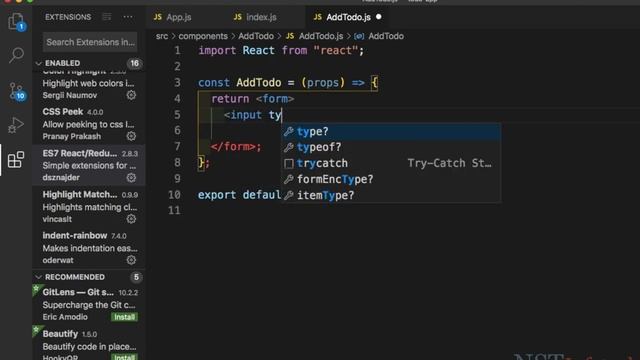Click AddTodo.js in the breadcrumb
640x360 pixels.
(321, 36)
